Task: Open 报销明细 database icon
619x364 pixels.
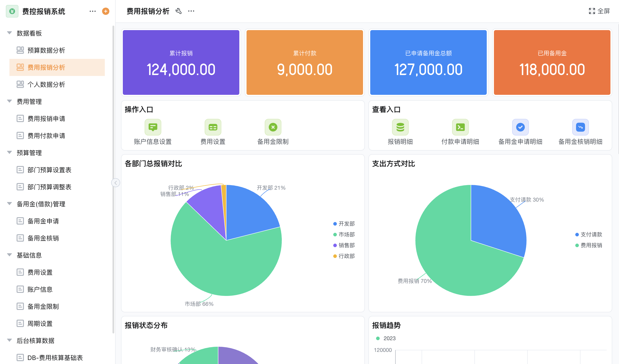Action: click(400, 127)
